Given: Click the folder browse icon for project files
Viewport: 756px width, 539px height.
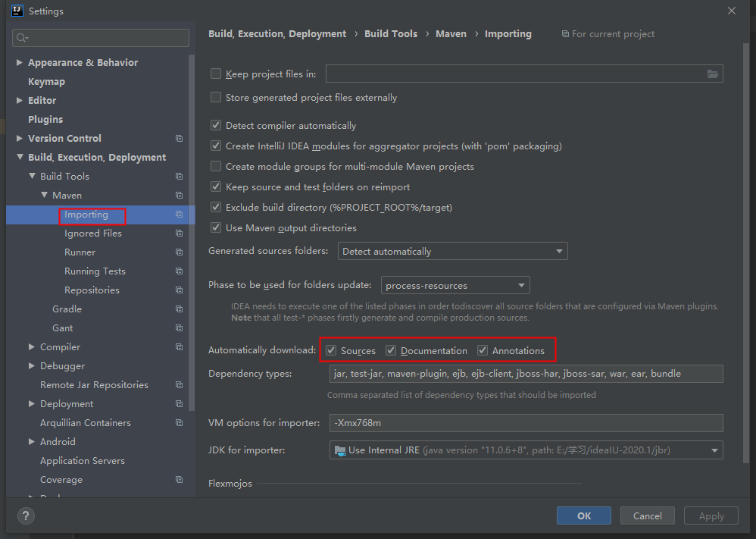Looking at the screenshot, I should 713,74.
